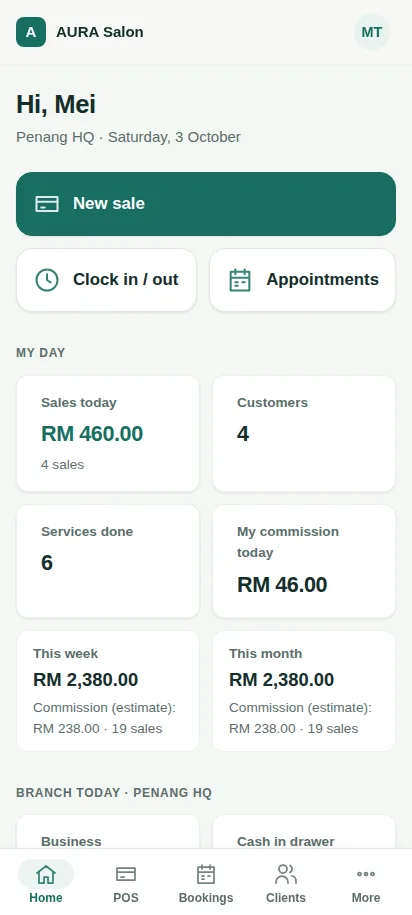This screenshot has height=915, width=412.
Task: Tap the Clients people icon
Action: click(286, 874)
